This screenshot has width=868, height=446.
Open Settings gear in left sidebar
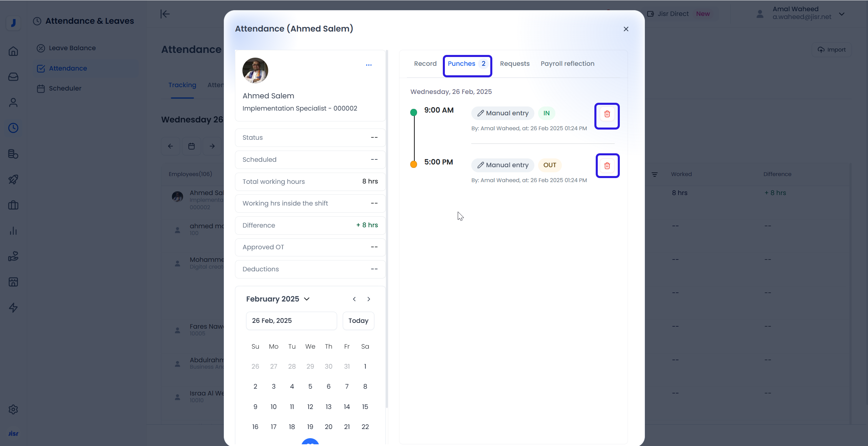[x=13, y=409]
